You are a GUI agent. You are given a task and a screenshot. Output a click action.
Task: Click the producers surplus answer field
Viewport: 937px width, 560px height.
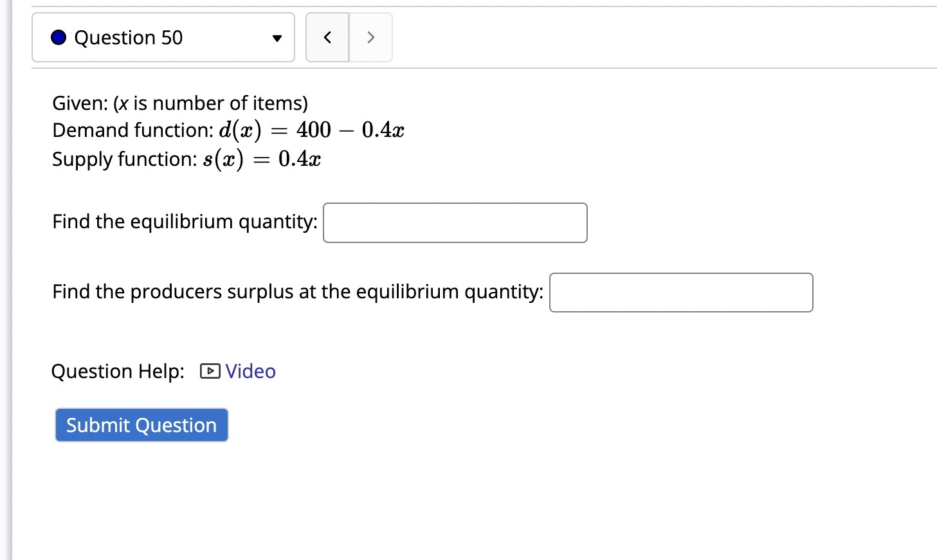(x=680, y=293)
